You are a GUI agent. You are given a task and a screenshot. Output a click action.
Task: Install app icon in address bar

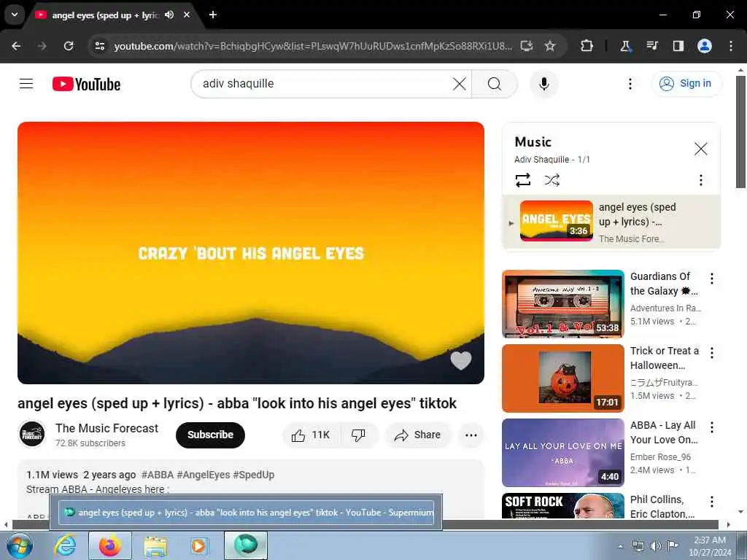[x=527, y=46]
